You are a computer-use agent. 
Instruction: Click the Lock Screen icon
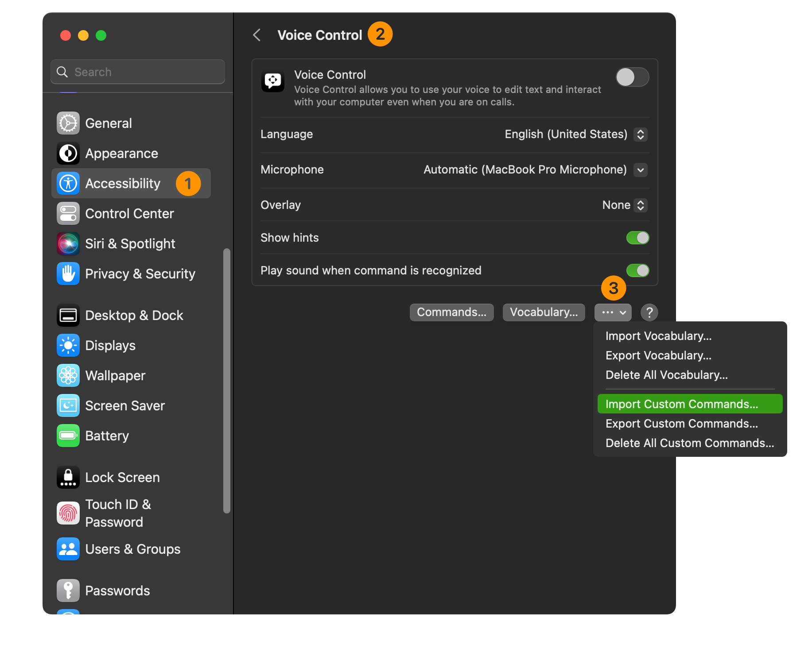[x=68, y=477]
